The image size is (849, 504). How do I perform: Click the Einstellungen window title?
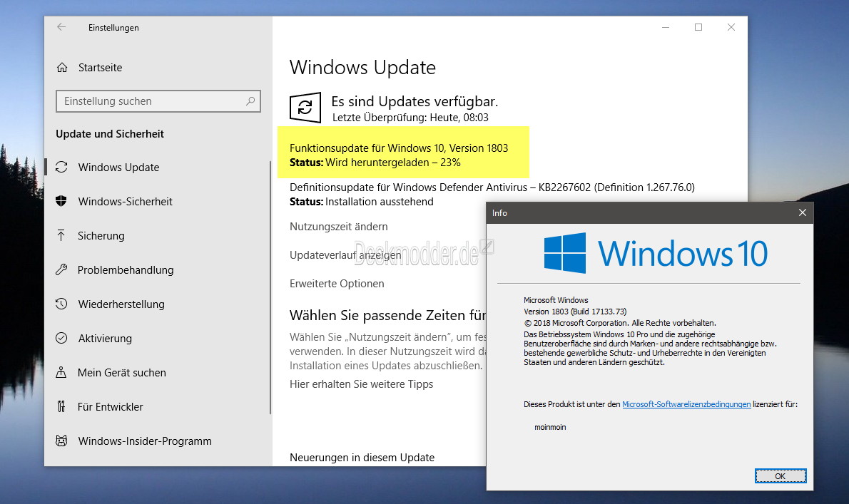[113, 28]
